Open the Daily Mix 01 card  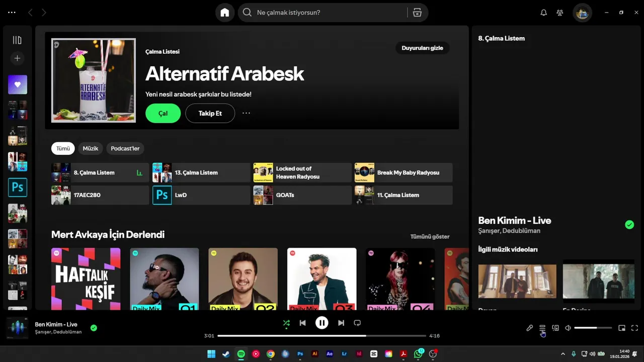coord(165,279)
